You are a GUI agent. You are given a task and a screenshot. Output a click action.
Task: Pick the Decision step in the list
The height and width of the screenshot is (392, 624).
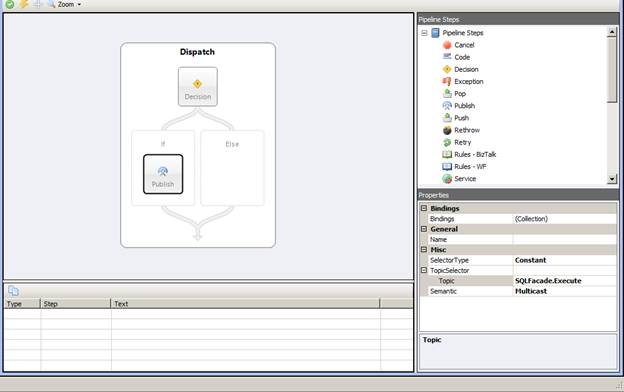click(x=460, y=69)
